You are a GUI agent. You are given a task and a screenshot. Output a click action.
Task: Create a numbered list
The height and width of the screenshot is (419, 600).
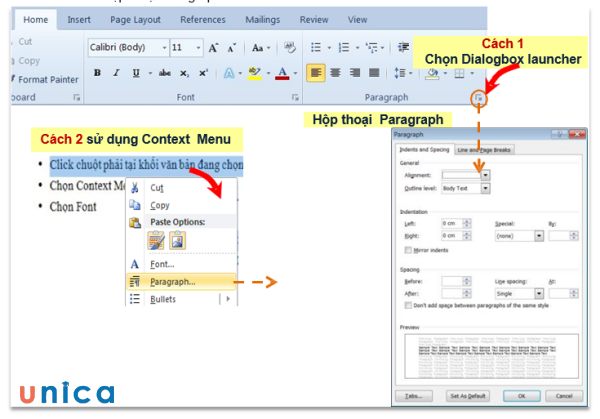(x=344, y=47)
